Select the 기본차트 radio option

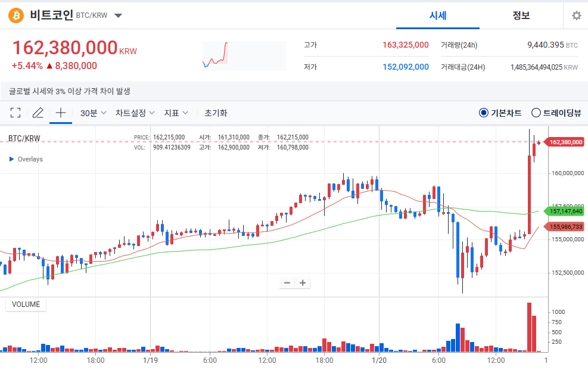(x=483, y=113)
